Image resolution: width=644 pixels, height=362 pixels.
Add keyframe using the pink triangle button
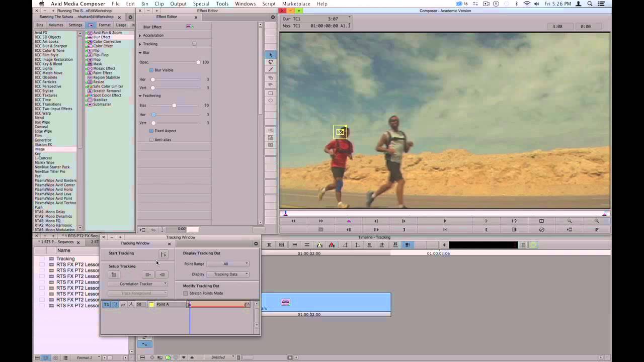349,221
